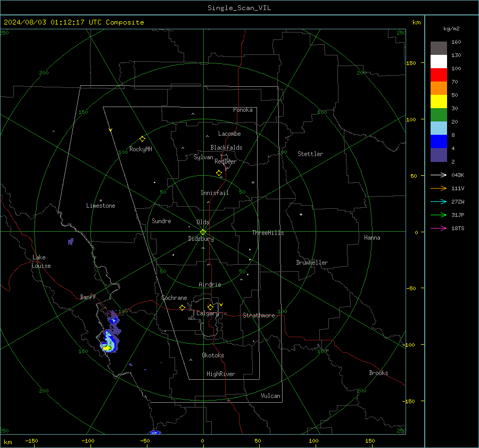
Task: Click the yellow diamond marker above the Calgary label
Action: (x=210, y=307)
